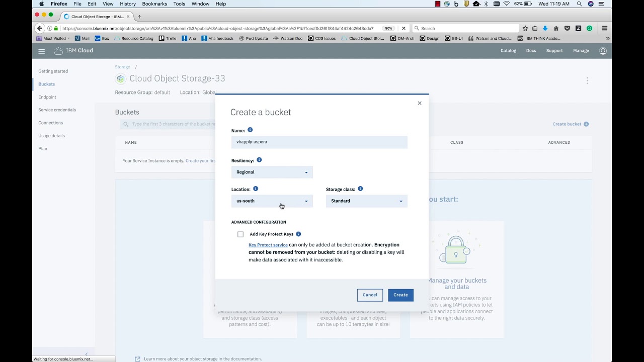Click the Zotero Z extension icon

(579, 29)
